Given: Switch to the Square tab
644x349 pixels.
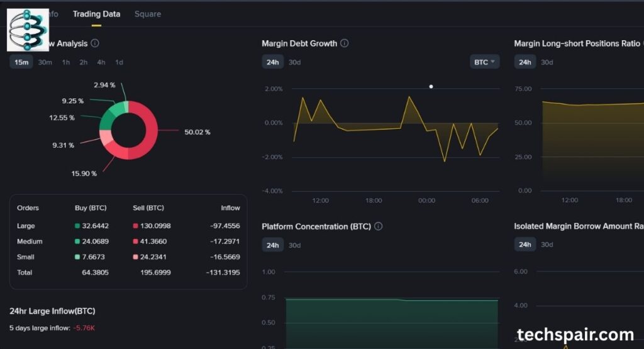Looking at the screenshot, I should tap(148, 14).
